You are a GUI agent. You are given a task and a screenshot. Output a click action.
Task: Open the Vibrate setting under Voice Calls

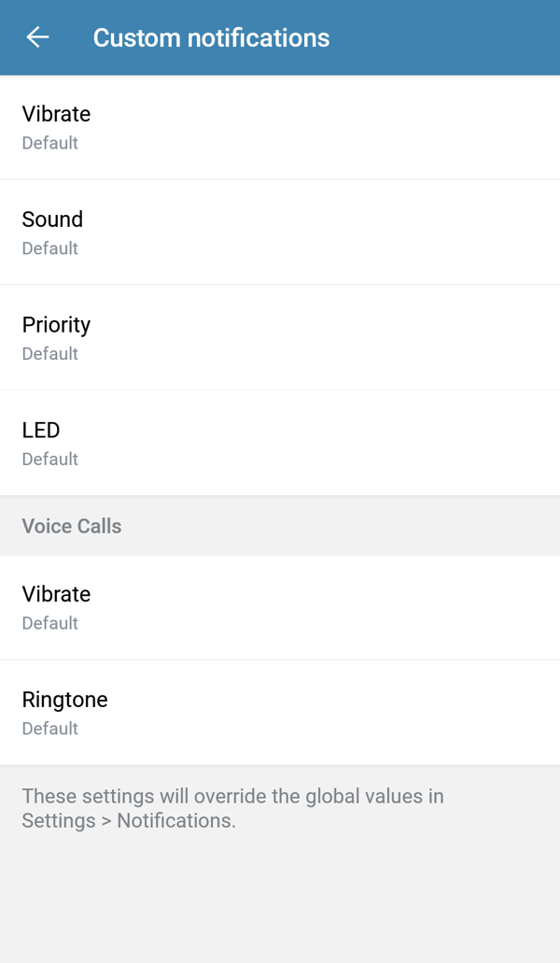pyautogui.click(x=57, y=594)
